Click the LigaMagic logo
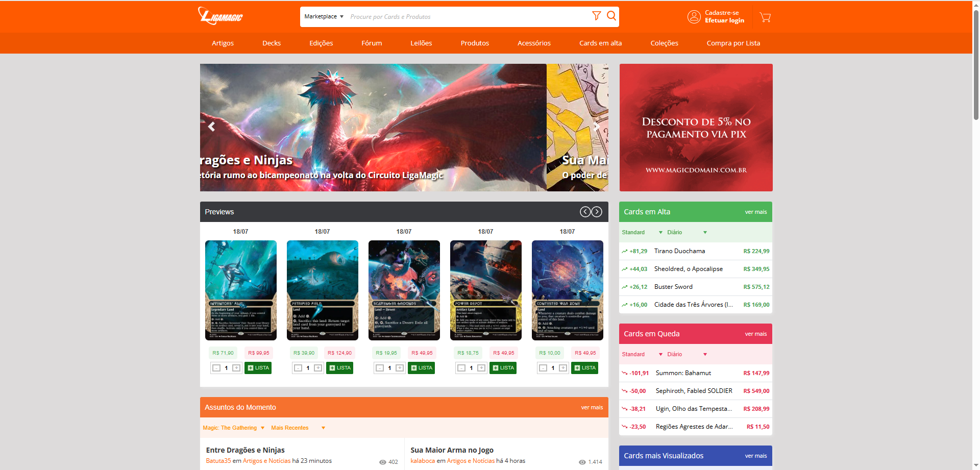This screenshot has height=470, width=980. click(x=220, y=16)
